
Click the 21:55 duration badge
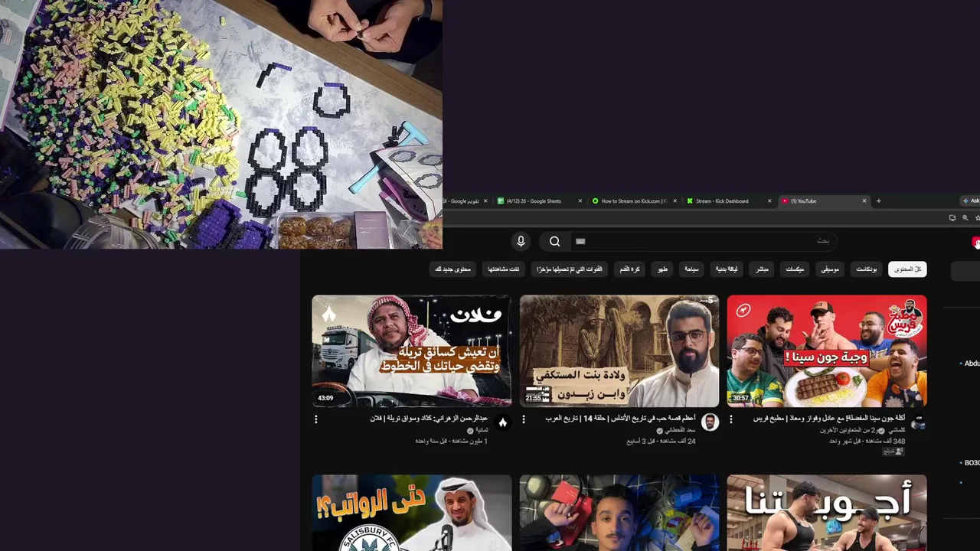(x=534, y=398)
